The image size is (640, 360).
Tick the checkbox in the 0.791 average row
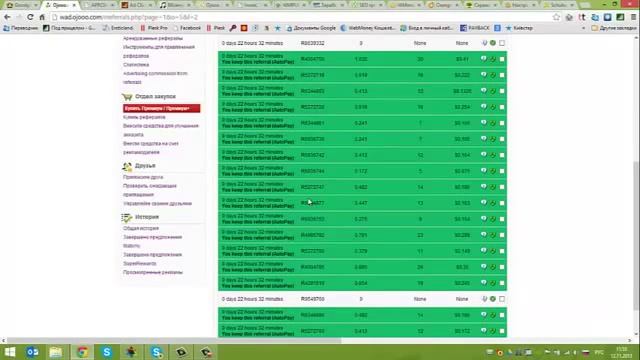(502, 235)
